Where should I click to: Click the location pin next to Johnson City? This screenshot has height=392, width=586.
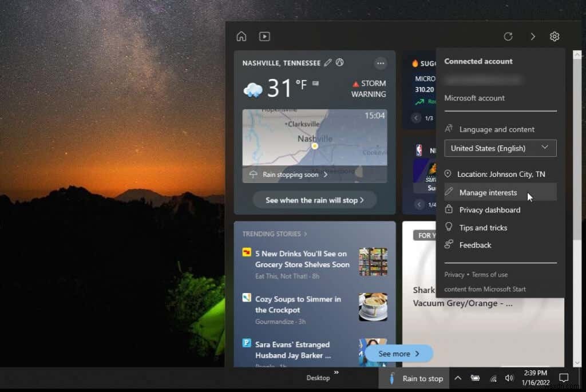pyautogui.click(x=448, y=174)
